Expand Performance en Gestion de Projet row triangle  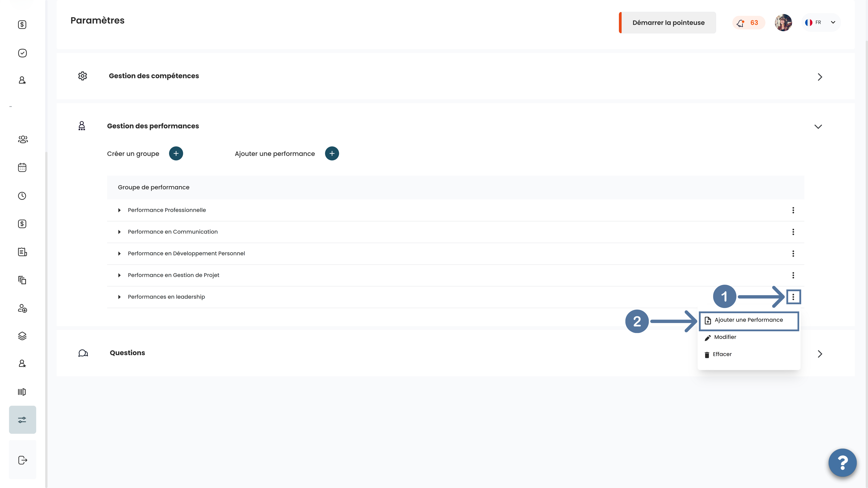(x=119, y=275)
